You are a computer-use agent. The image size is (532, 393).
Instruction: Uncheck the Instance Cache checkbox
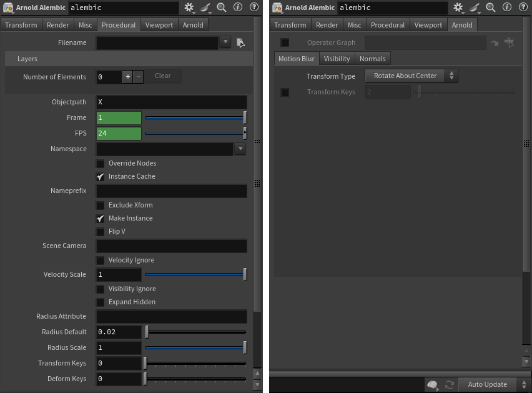(x=100, y=177)
